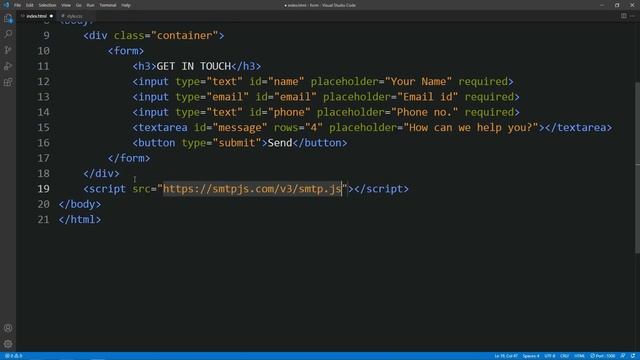Click the opening <form> tag
640x360 pixels.
126,51
